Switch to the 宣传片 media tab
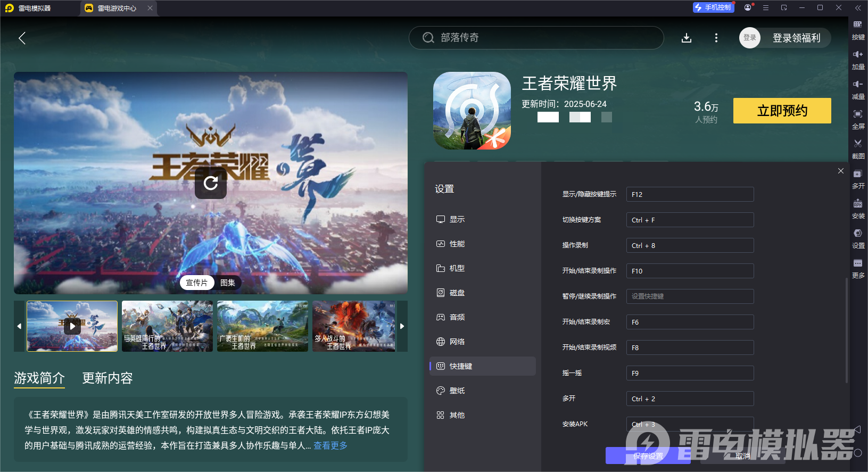Image resolution: width=868 pixels, height=472 pixels. coord(197,283)
